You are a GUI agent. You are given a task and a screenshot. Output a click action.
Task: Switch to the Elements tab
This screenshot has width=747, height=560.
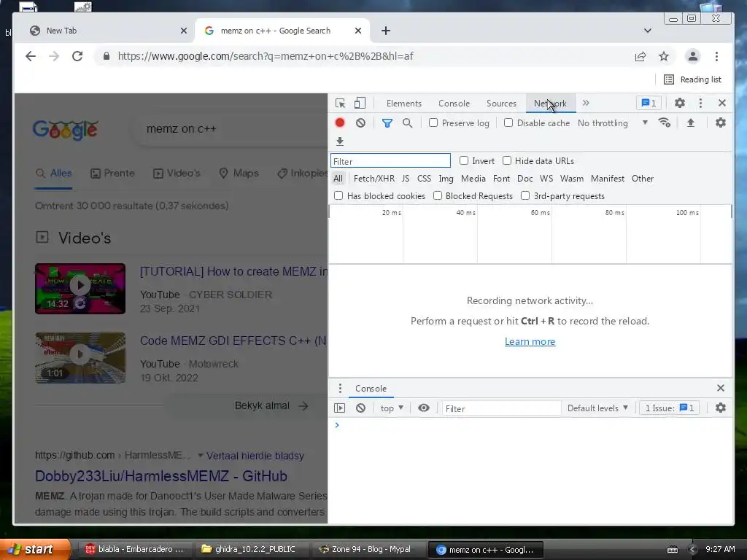pos(404,104)
